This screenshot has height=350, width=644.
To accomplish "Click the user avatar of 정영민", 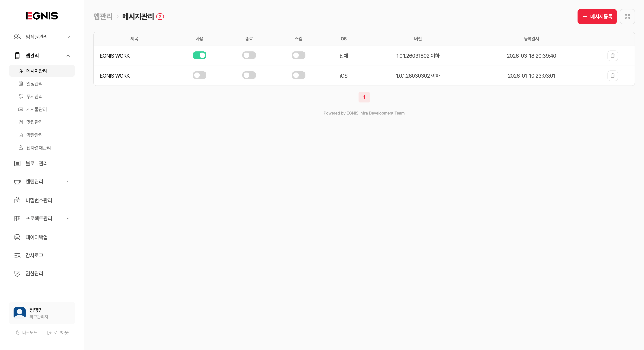I will pyautogui.click(x=20, y=313).
